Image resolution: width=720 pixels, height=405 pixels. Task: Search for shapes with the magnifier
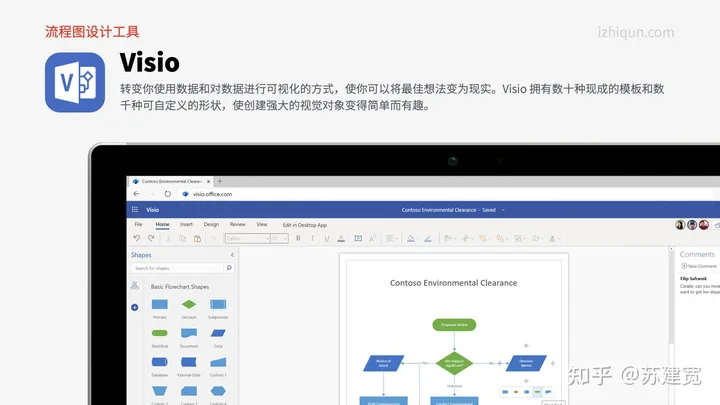tap(229, 268)
